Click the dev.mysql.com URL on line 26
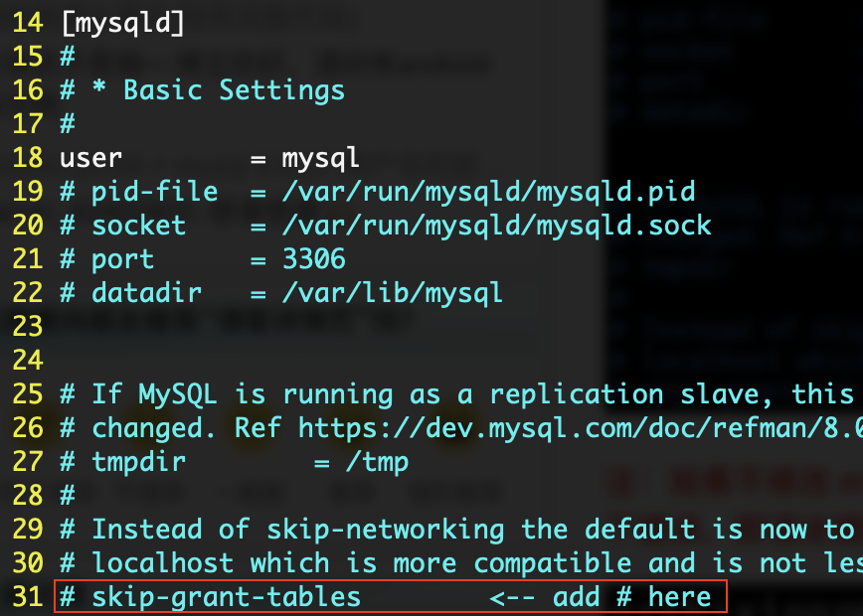863x616 pixels. [x=580, y=428]
